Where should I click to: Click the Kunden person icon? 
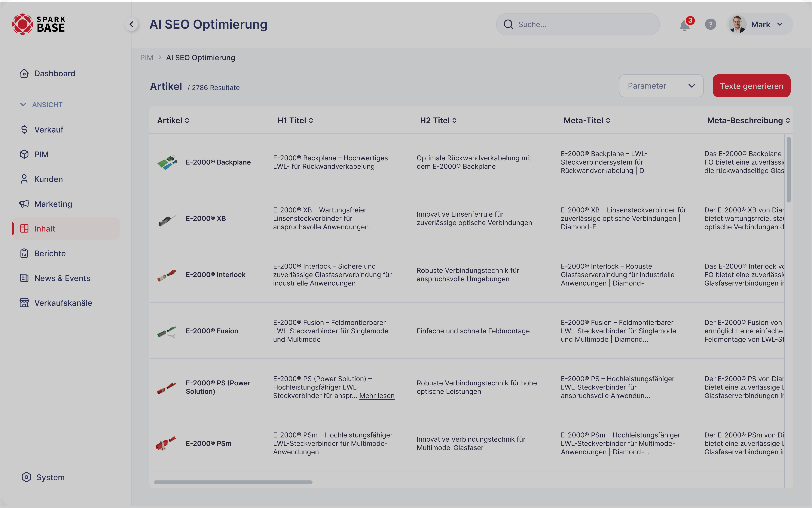[x=24, y=179]
